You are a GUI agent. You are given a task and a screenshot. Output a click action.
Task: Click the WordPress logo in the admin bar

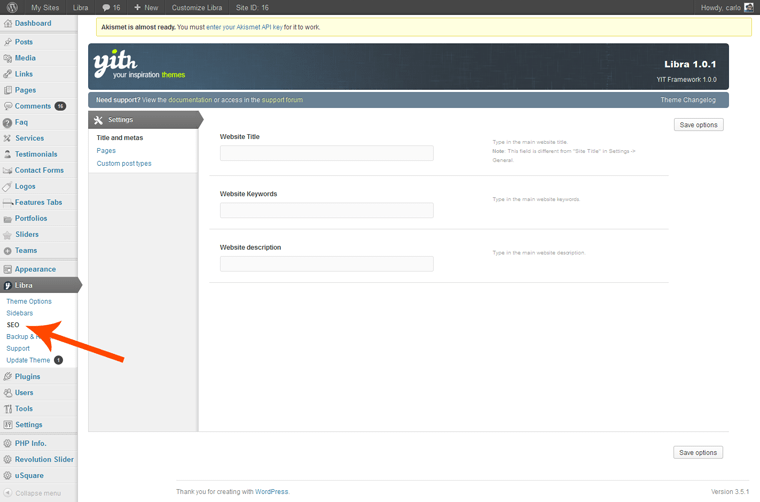(12, 7)
